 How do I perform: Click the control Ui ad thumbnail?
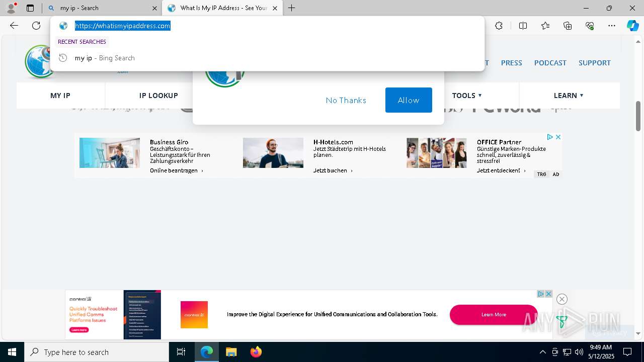click(113, 315)
